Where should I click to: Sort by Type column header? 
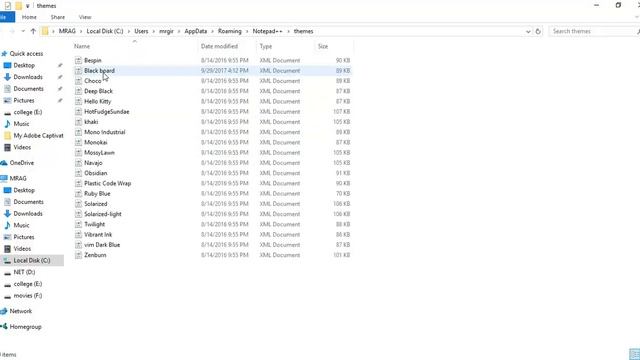click(x=266, y=46)
